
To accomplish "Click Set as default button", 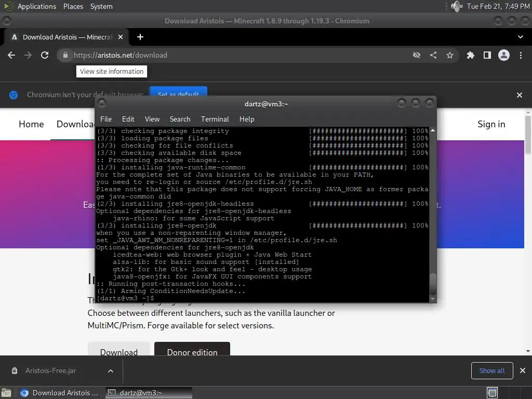I will [178, 91].
